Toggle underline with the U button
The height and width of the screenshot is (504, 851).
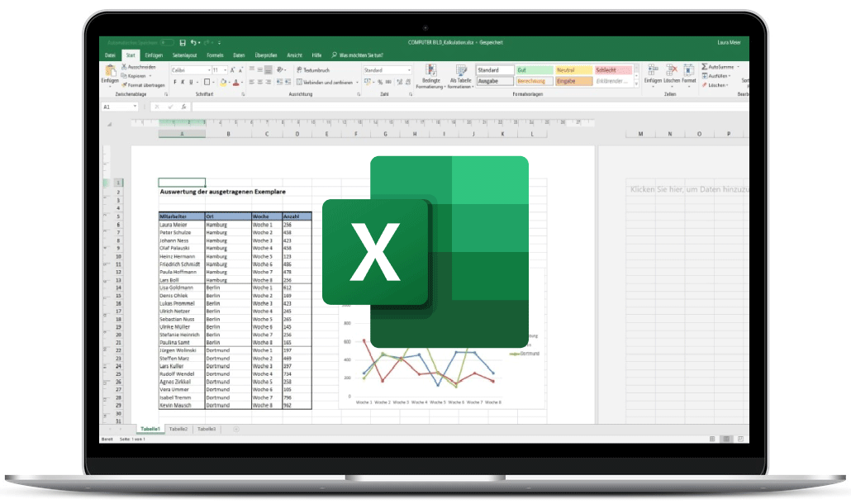pyautogui.click(x=191, y=83)
